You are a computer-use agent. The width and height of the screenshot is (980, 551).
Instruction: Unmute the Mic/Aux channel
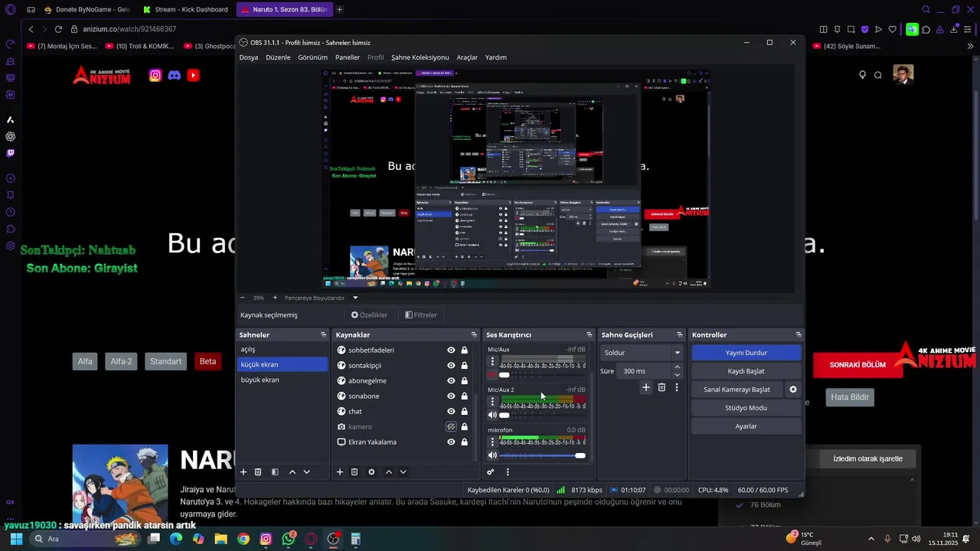492,375
